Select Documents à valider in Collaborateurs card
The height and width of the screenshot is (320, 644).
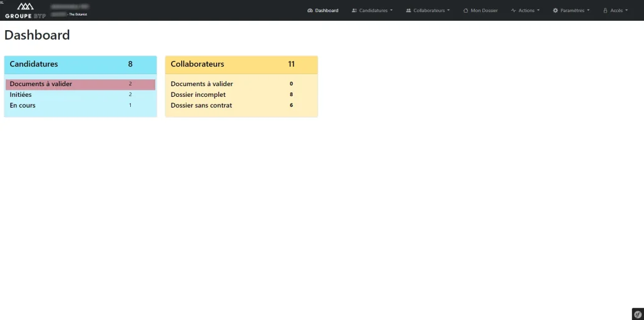pos(241,84)
